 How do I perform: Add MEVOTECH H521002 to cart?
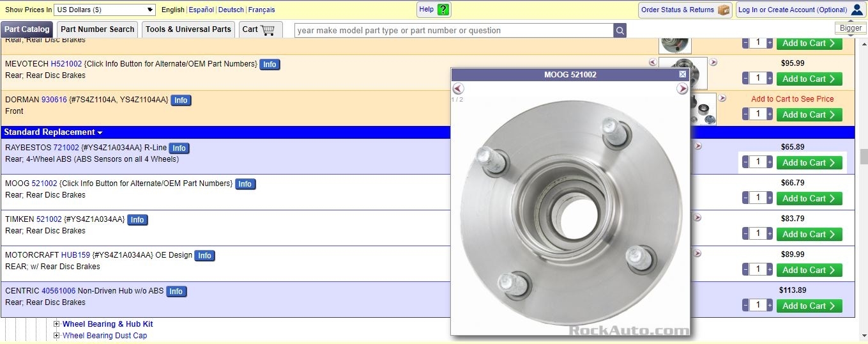pos(809,79)
